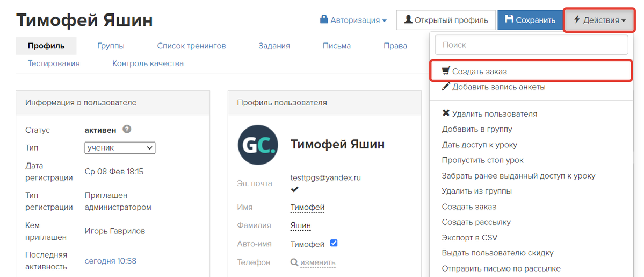Screen dimensions: 644x277
Task: Click the Открытый профиль button
Action: [x=446, y=20]
